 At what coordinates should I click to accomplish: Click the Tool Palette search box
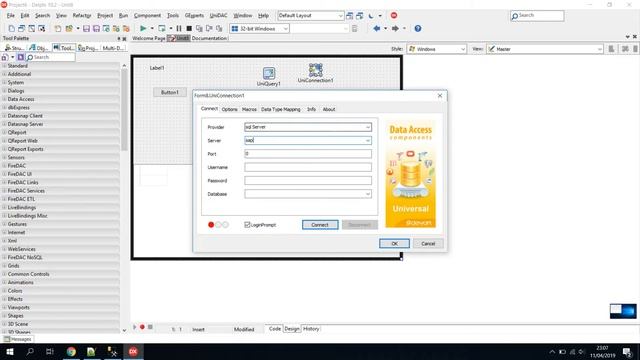(x=51, y=57)
